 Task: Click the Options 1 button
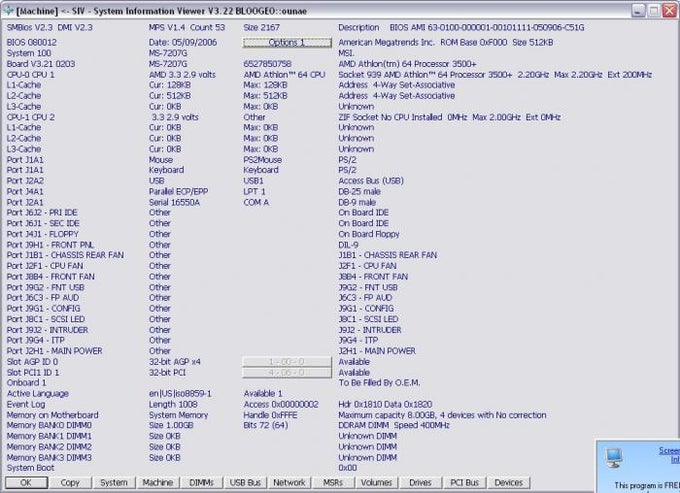[287, 42]
